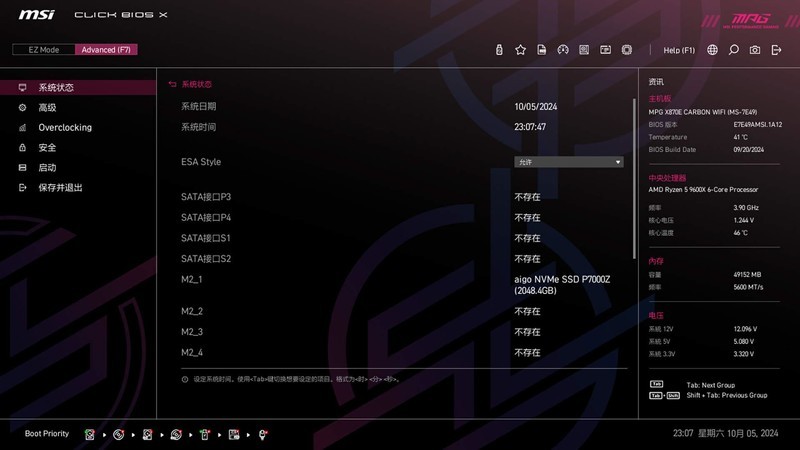800x450 pixels.
Task: Click Help (F1)
Action: (x=679, y=50)
